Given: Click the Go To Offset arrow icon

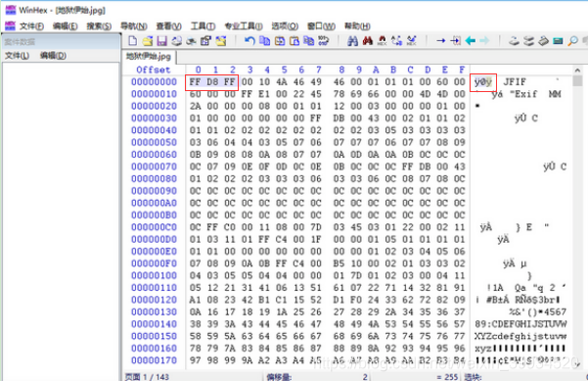Looking at the screenshot, I should (x=441, y=40).
